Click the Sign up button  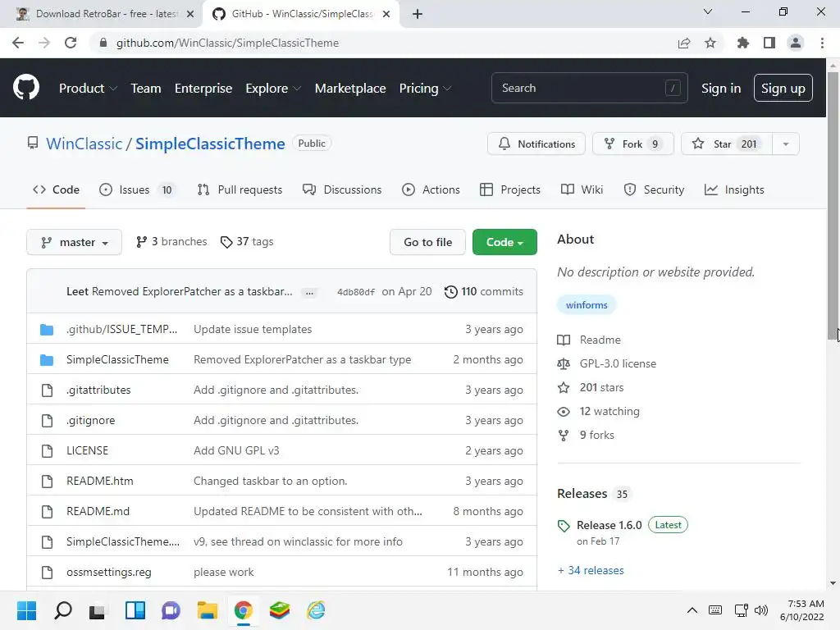[x=783, y=88]
